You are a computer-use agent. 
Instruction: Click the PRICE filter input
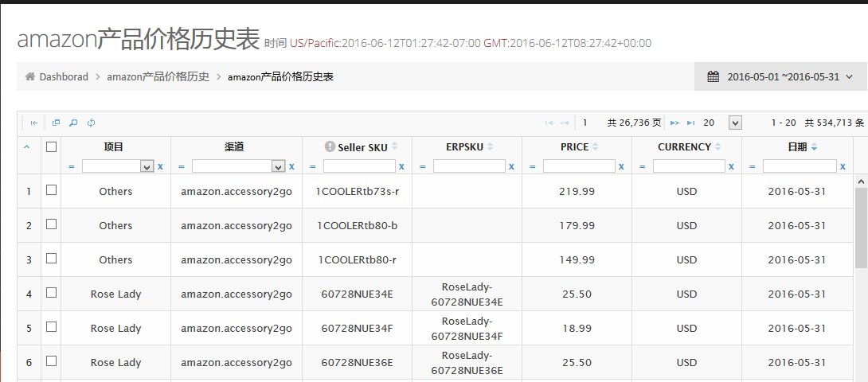click(579, 166)
